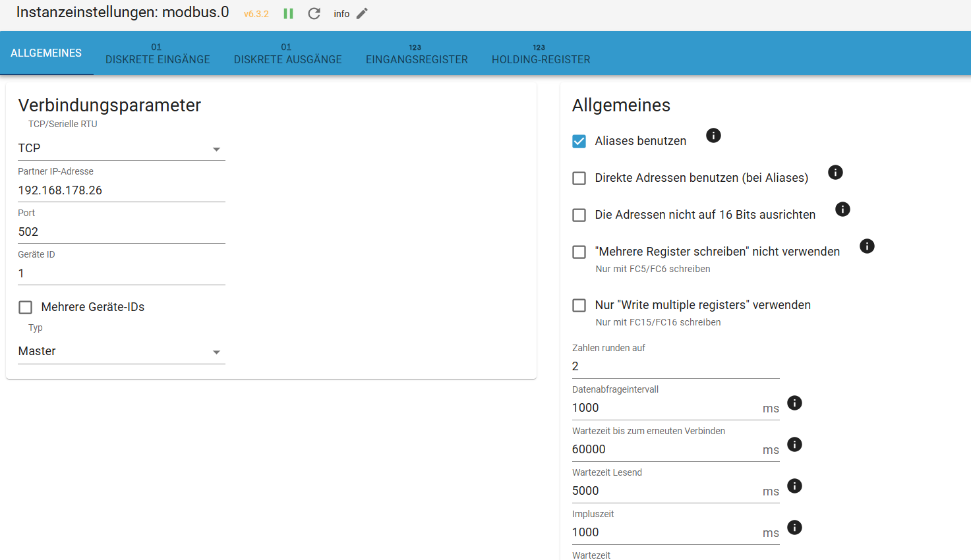Open the Diskrete Ausgänge tab
This screenshot has width=971, height=560.
pyautogui.click(x=288, y=53)
